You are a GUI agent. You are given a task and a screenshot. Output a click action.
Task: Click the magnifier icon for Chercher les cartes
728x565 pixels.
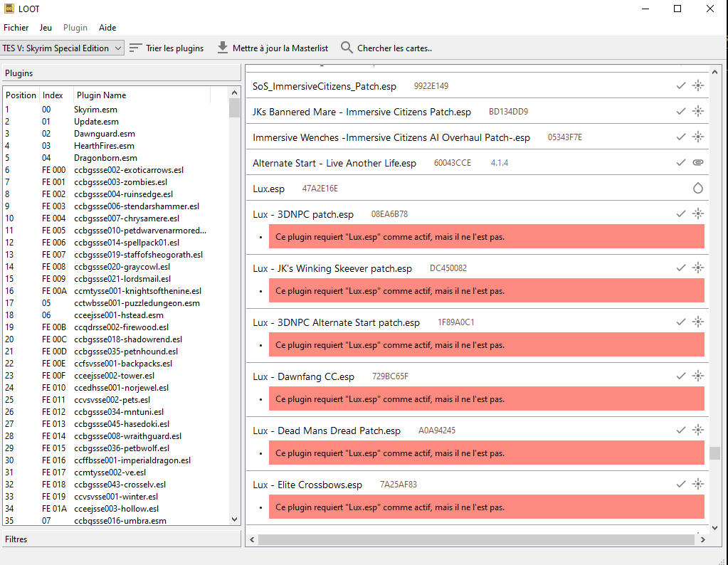(x=347, y=48)
